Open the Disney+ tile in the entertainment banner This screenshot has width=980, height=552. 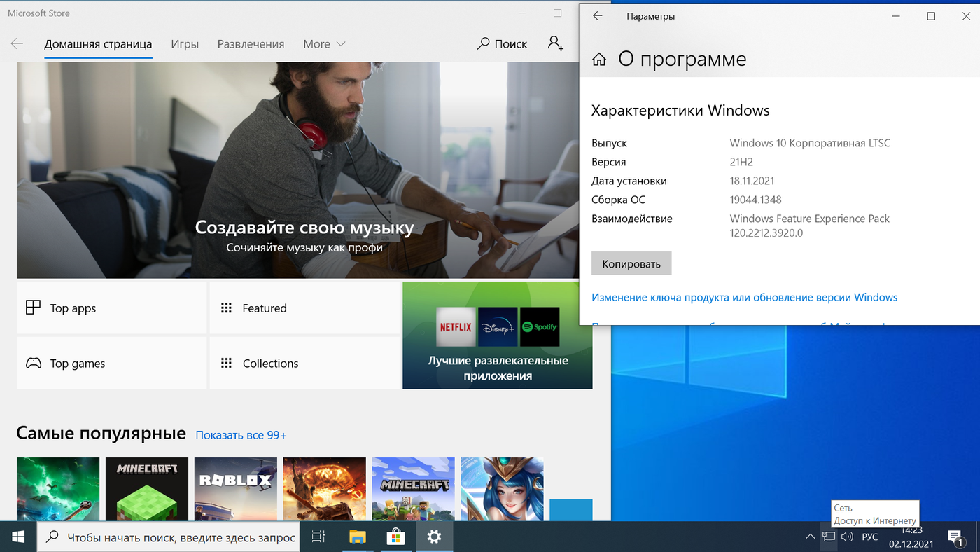tap(498, 326)
